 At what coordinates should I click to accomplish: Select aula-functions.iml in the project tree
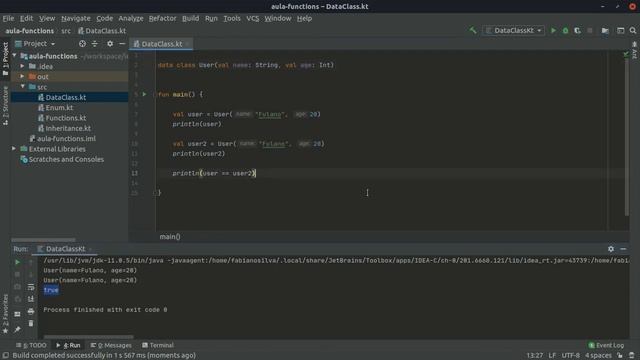tap(66, 138)
